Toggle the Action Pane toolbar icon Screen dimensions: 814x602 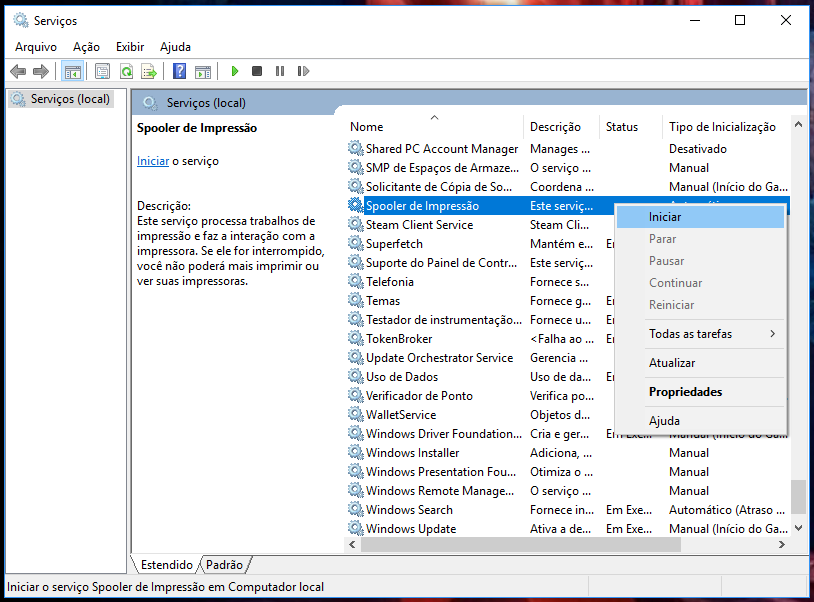(203, 72)
